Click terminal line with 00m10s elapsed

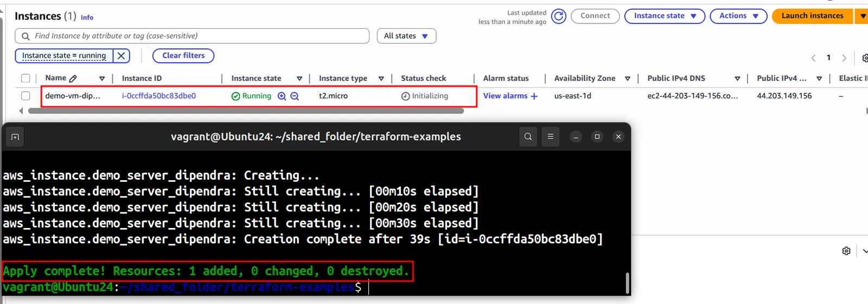point(241,192)
